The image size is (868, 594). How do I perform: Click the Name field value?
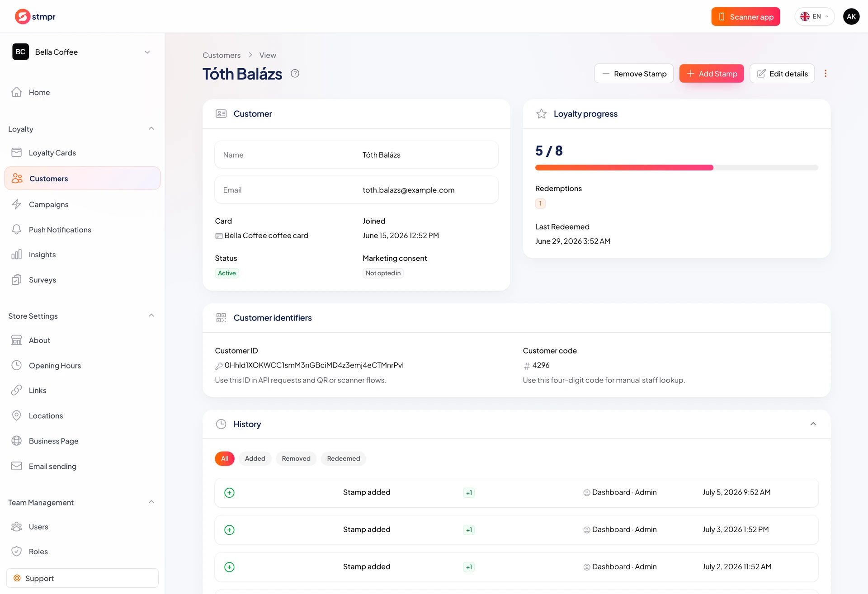382,155
